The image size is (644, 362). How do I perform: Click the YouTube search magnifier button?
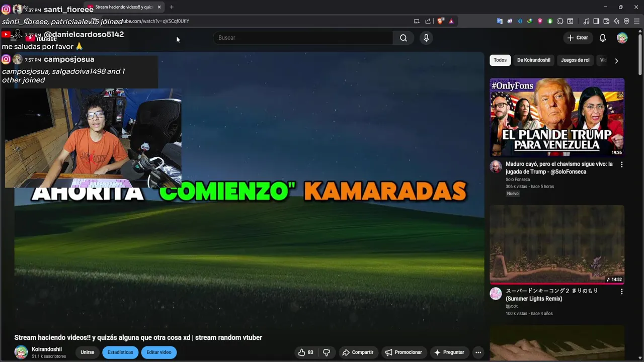coord(404,38)
